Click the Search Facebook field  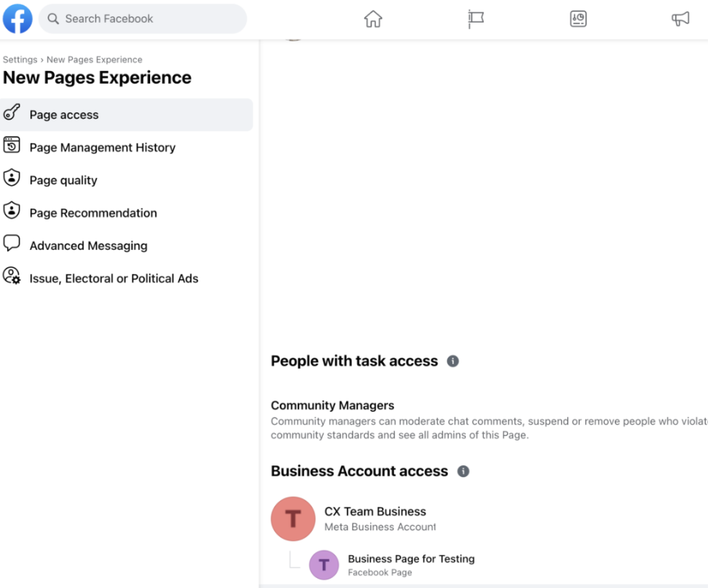point(143,19)
